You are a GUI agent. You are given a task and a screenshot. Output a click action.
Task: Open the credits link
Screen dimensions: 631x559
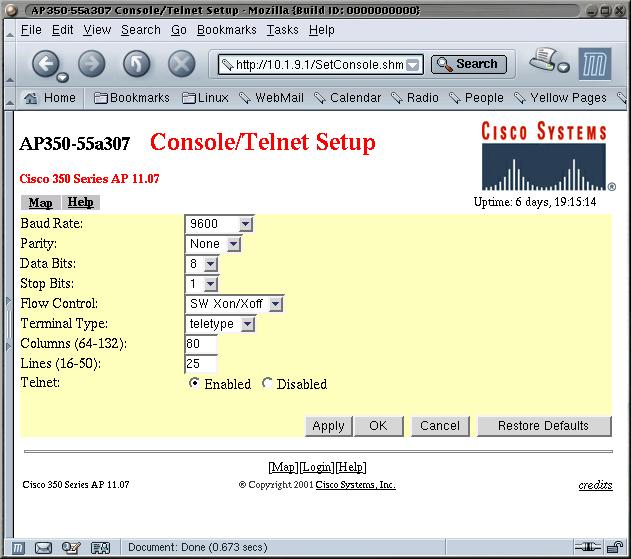point(595,485)
